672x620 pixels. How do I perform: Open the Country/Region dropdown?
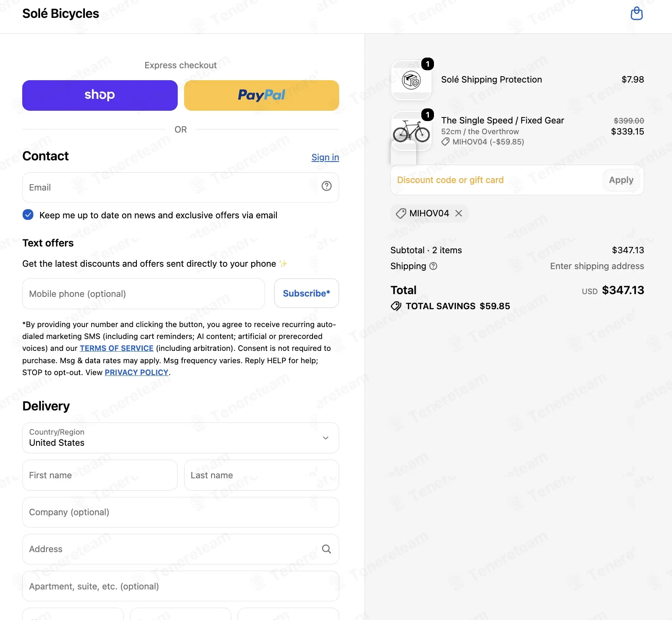(180, 438)
